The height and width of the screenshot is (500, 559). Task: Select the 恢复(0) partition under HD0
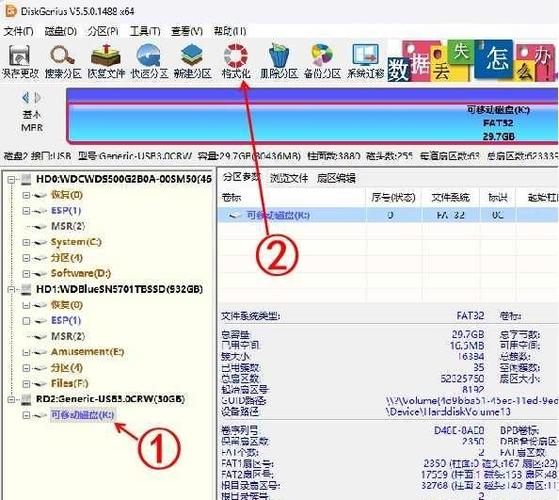point(67,195)
